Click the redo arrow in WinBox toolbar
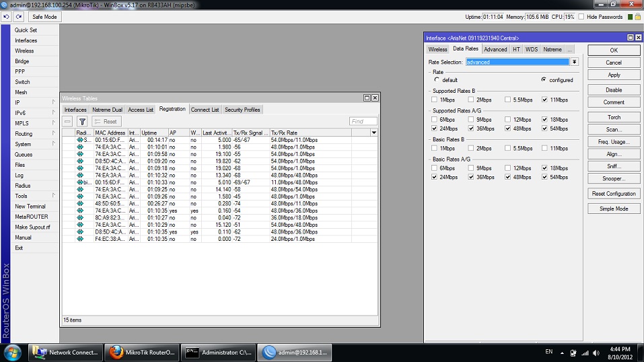The height and width of the screenshot is (362, 644). tap(18, 16)
